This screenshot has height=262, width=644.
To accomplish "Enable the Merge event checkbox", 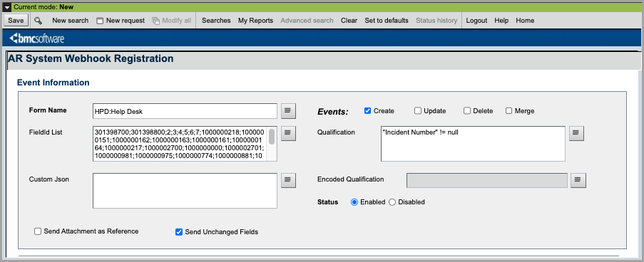I will 509,110.
